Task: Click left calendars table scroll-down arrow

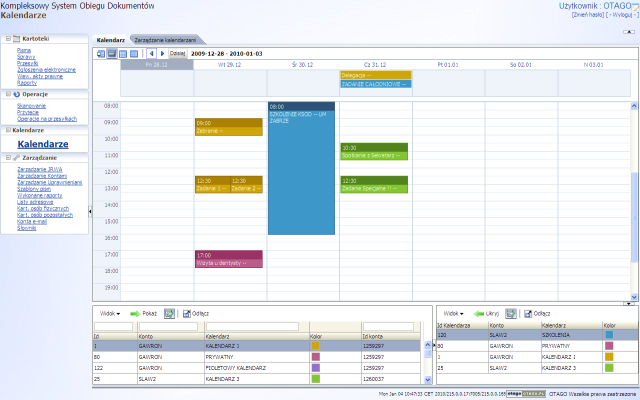Action: (428, 380)
